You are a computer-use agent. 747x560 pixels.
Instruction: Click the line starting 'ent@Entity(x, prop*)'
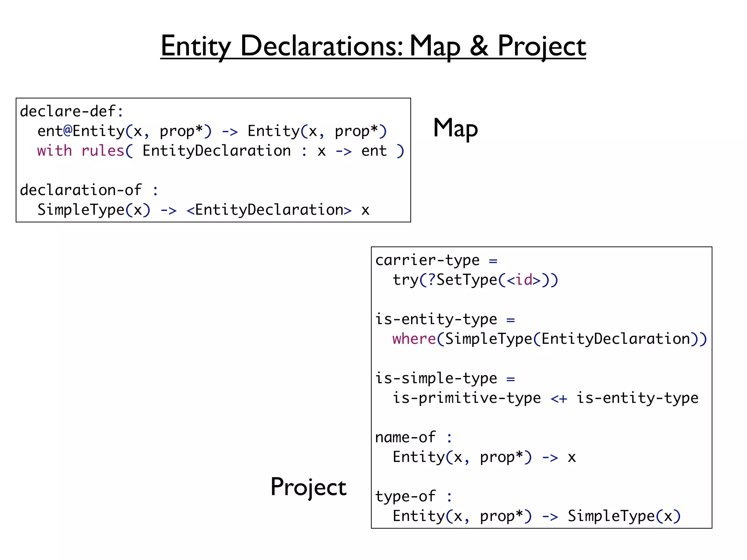point(212,131)
